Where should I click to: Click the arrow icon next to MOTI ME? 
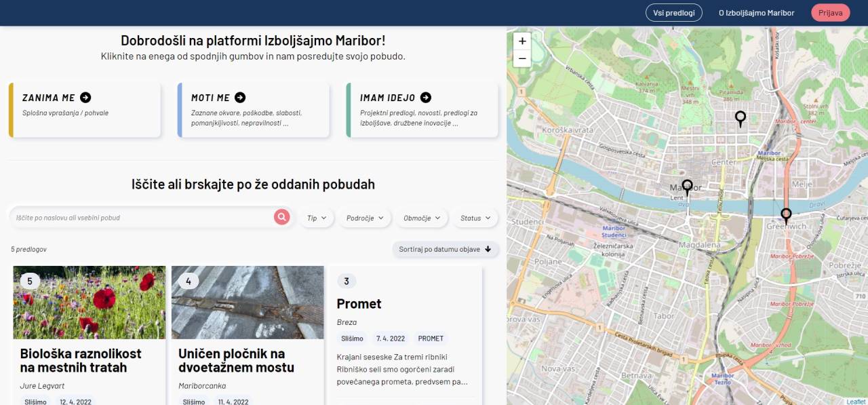tap(240, 98)
